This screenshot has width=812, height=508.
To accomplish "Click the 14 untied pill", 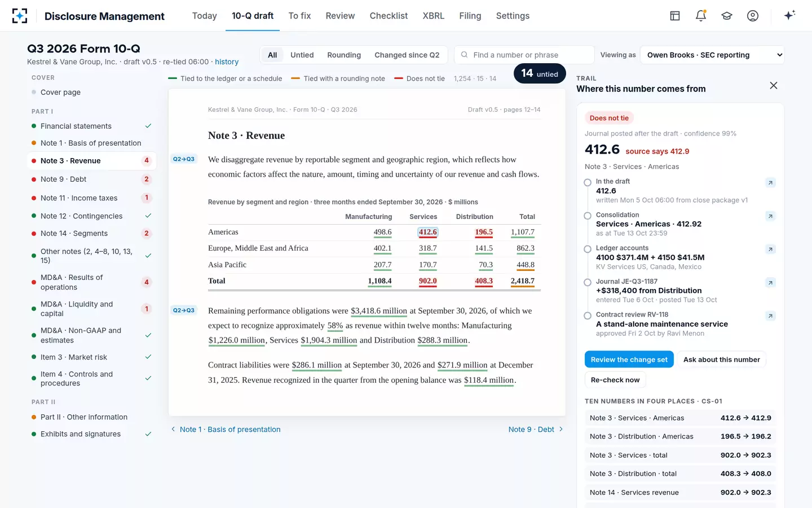I will (540, 73).
